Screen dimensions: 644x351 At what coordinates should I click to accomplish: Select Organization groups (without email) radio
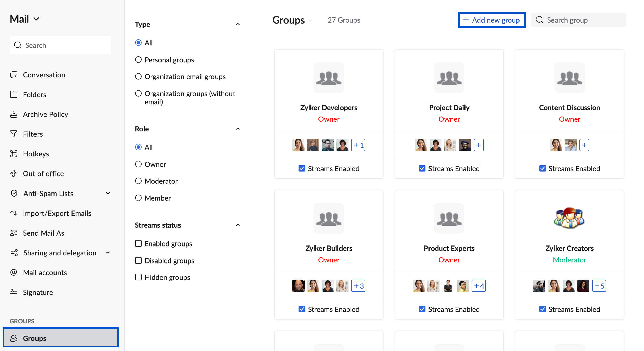pyautogui.click(x=138, y=93)
